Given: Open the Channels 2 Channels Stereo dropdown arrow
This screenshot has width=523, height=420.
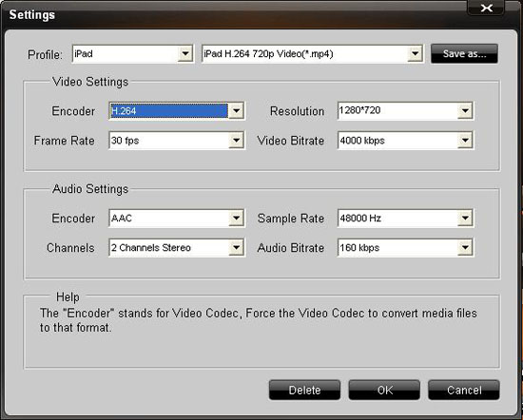Looking at the screenshot, I should pos(236,248).
